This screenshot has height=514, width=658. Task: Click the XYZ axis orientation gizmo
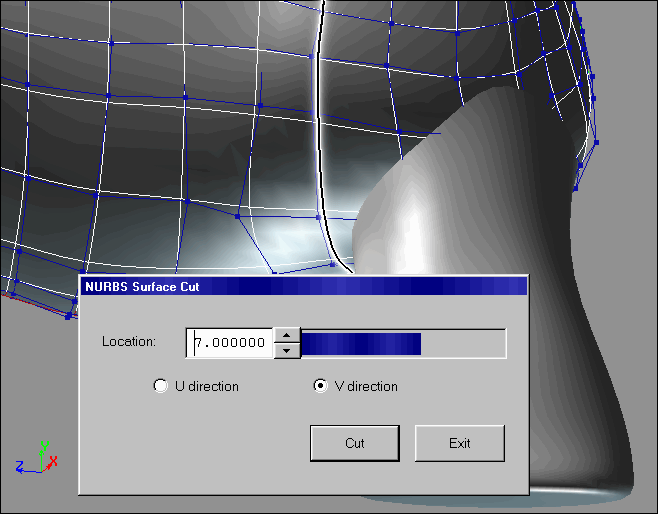point(40,460)
